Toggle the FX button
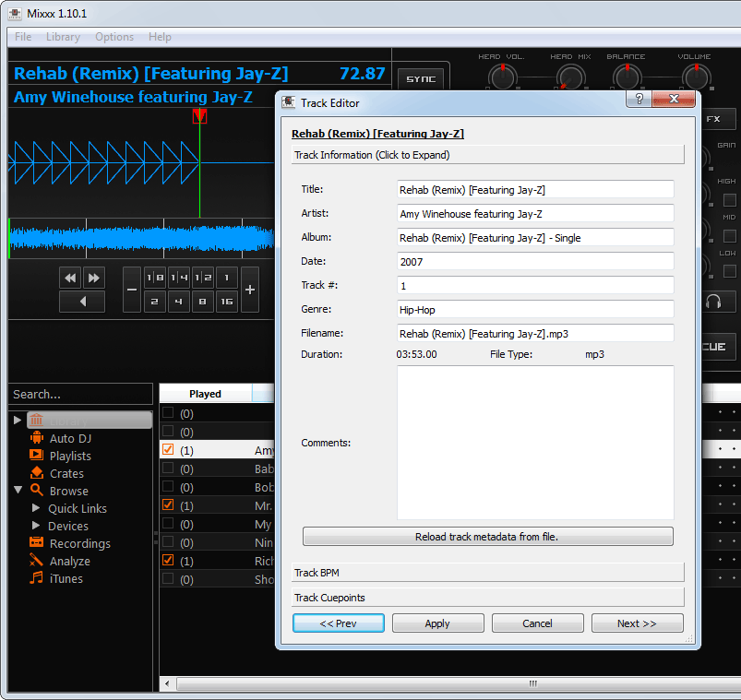Viewport: 741px width, 700px height. point(718,119)
